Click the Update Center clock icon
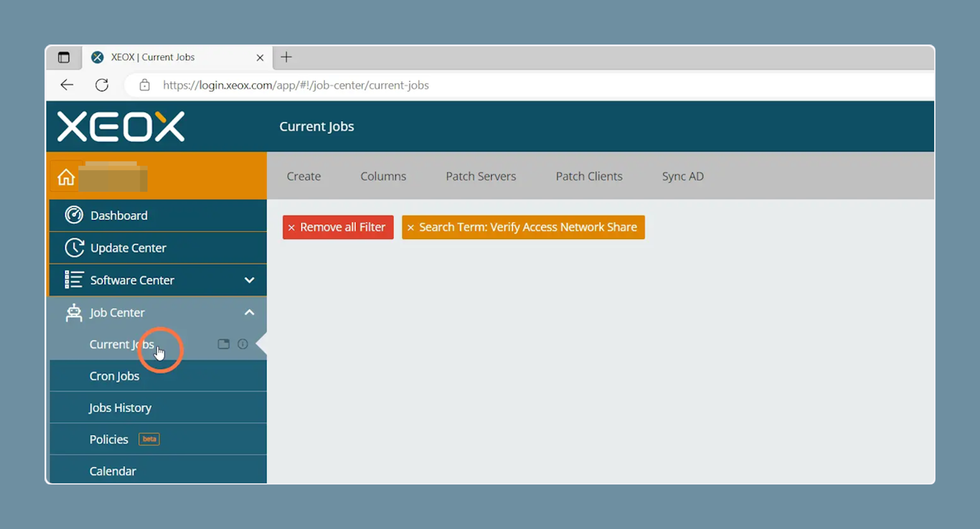 coord(74,248)
